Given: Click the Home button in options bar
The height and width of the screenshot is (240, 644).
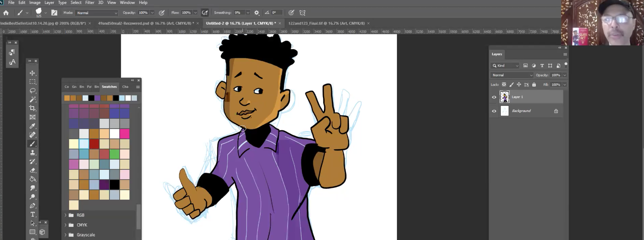Looking at the screenshot, I should [x=6, y=13].
